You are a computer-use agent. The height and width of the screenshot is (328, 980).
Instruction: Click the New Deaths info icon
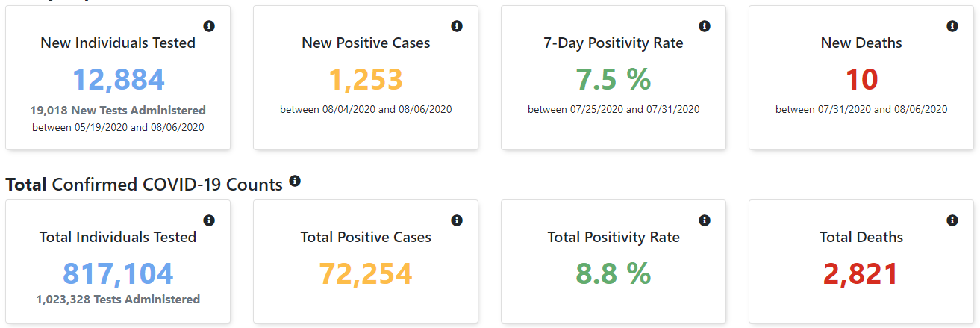point(952,26)
